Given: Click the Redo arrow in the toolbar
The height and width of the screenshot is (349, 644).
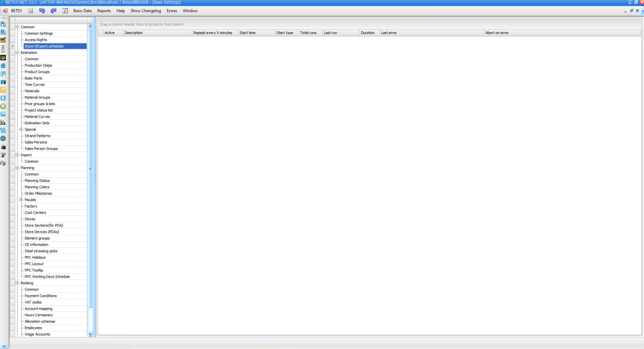Looking at the screenshot, I should (53, 11).
